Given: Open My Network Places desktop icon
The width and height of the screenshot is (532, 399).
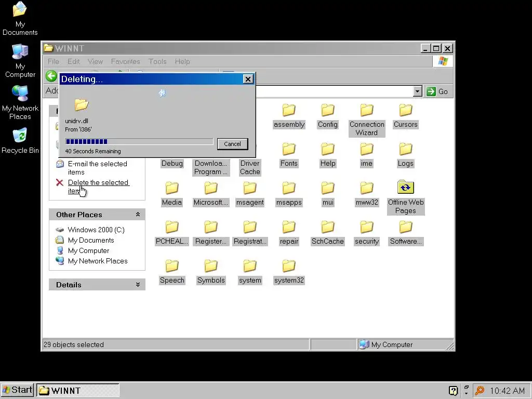Looking at the screenshot, I should (x=20, y=103).
